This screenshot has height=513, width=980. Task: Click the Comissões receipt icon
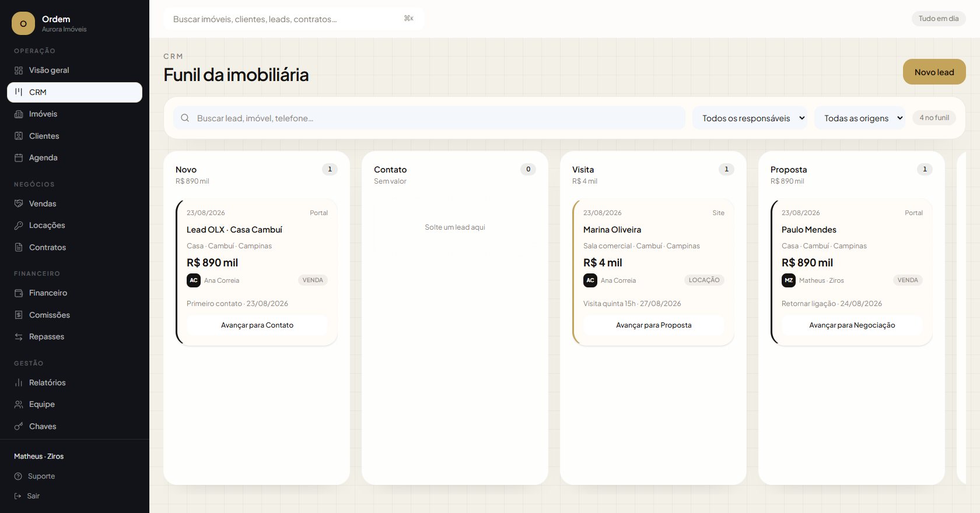[19, 315]
